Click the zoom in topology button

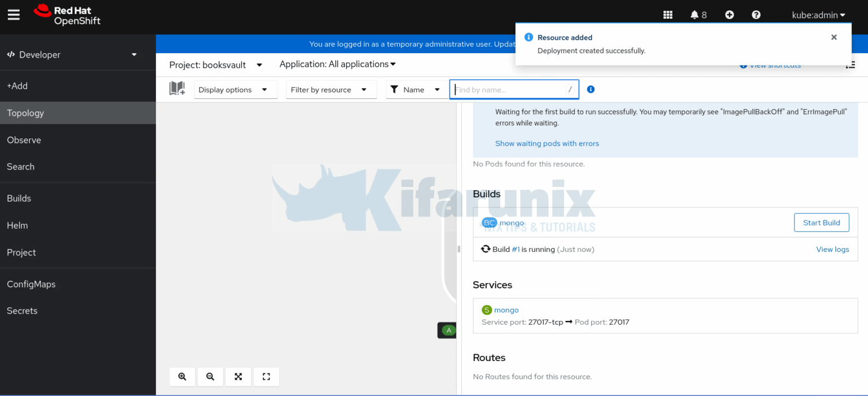(x=182, y=377)
